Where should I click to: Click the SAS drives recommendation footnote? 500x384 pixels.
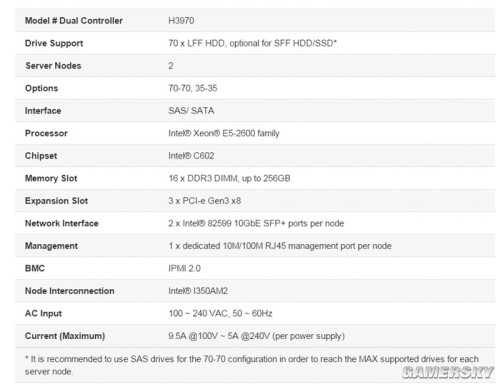point(252,365)
